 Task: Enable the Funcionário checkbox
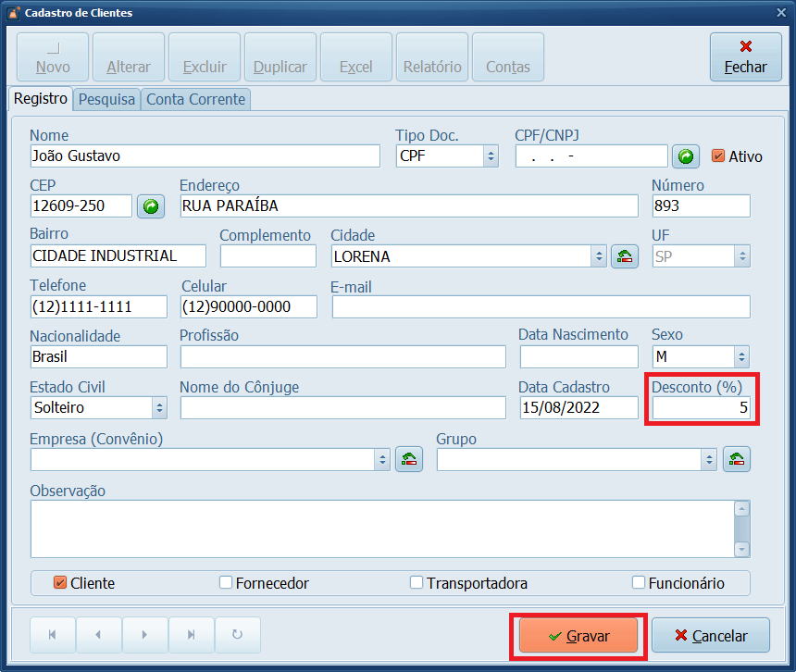pyautogui.click(x=639, y=582)
